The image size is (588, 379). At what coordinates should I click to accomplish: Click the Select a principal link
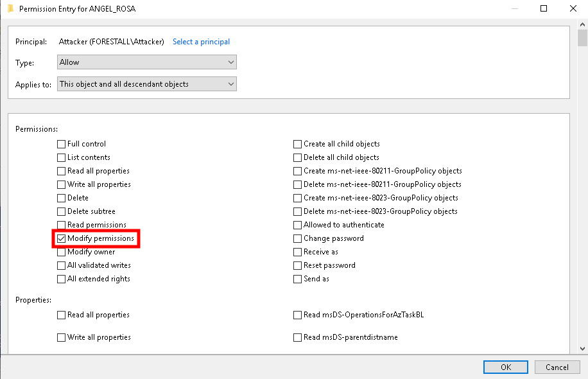(201, 42)
